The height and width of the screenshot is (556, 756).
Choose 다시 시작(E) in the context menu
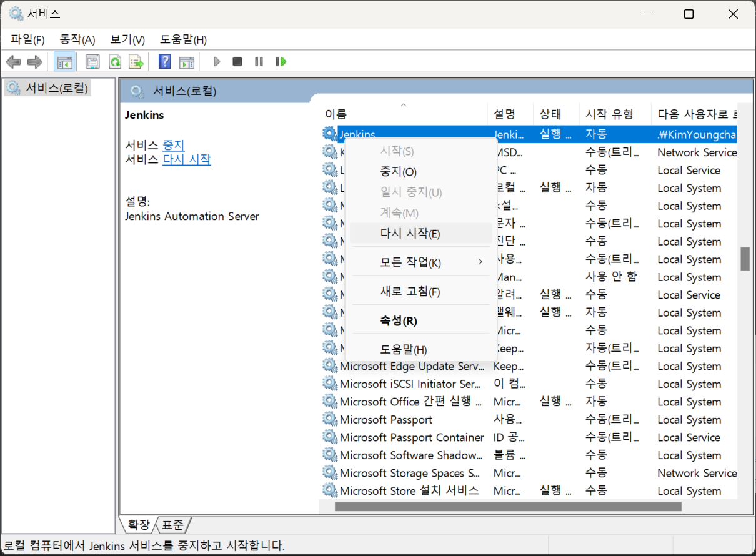click(x=420, y=234)
